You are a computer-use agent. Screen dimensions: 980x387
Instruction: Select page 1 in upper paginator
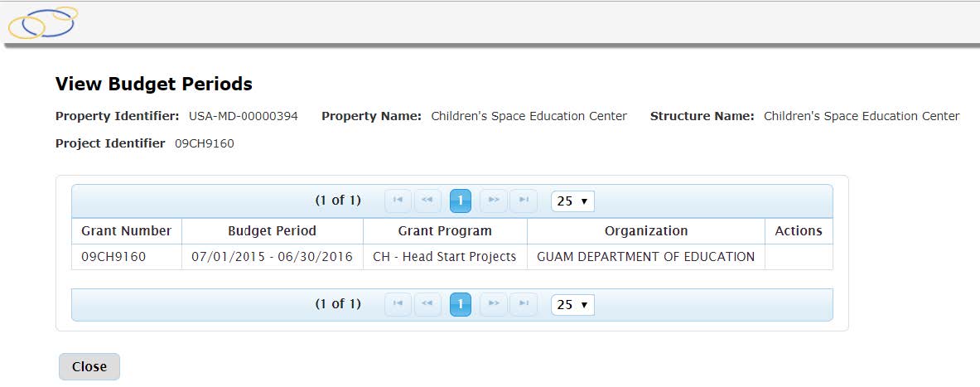coord(461,201)
